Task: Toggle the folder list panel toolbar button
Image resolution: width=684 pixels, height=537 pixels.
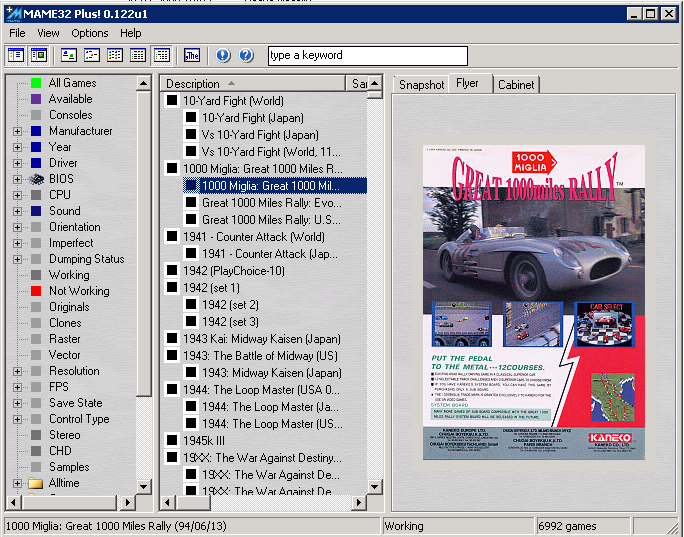Action: 15,55
